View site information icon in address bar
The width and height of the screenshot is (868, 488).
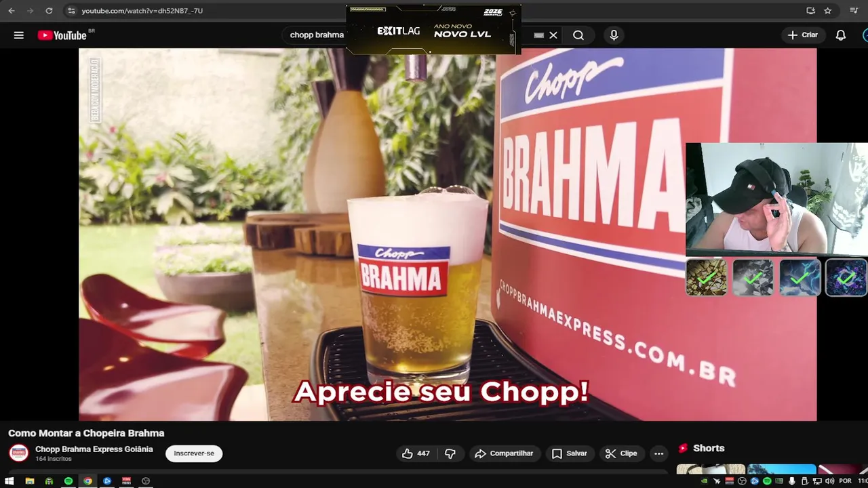(72, 11)
